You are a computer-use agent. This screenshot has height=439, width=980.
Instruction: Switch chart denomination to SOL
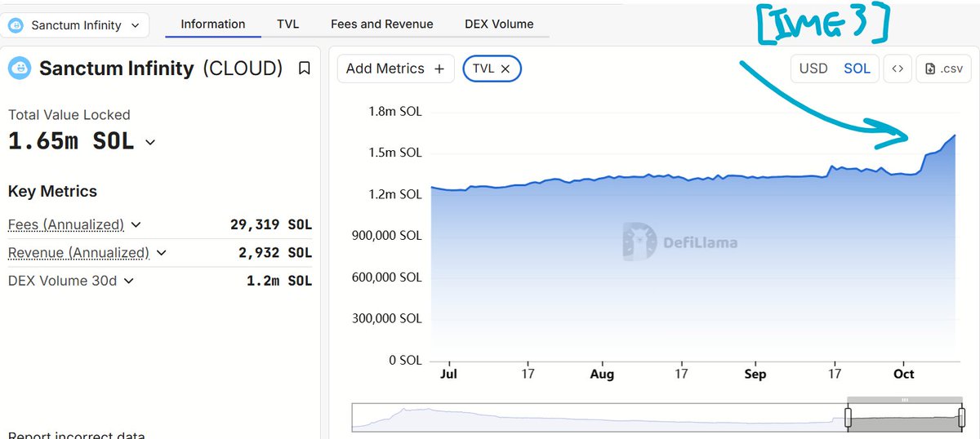pyautogui.click(x=857, y=69)
